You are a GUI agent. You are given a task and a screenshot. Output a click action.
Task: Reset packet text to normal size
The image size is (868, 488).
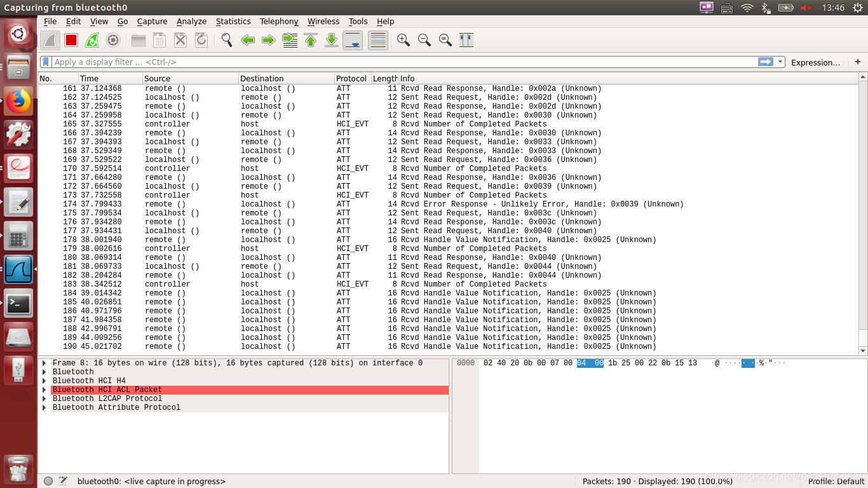[x=445, y=40]
